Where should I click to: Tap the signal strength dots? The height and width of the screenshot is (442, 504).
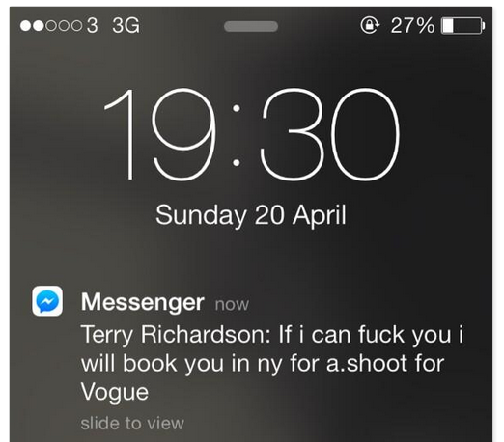tap(51, 26)
